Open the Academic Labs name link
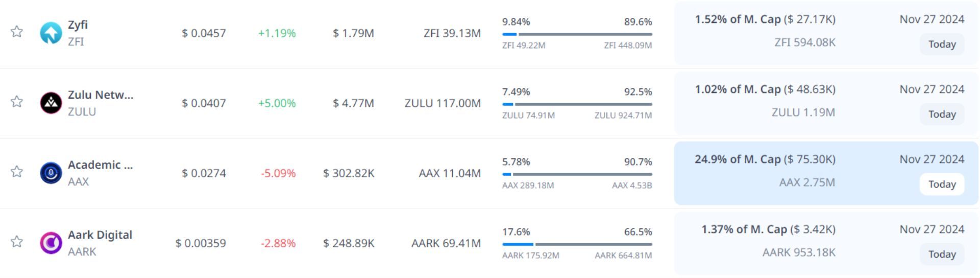 point(100,165)
